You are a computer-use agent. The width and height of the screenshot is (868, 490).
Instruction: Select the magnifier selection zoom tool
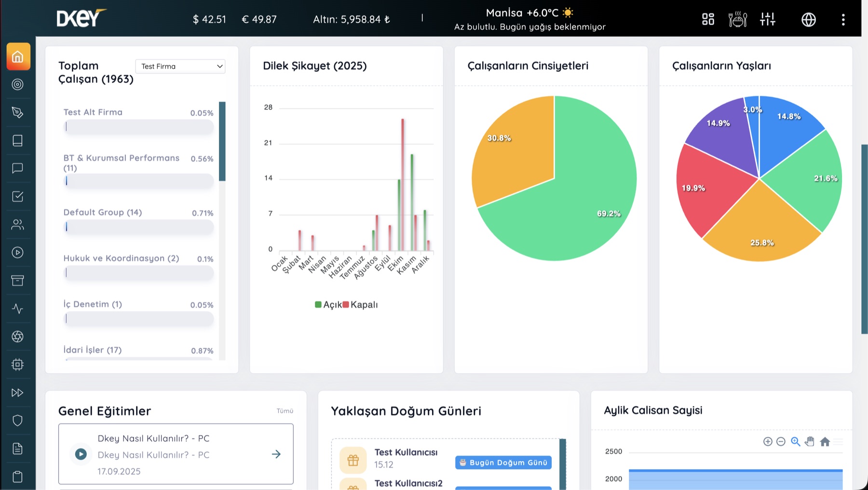pyautogui.click(x=796, y=441)
